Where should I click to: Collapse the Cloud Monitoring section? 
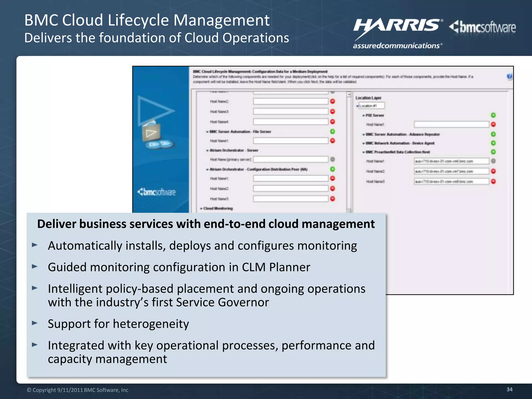pyautogui.click(x=201, y=209)
